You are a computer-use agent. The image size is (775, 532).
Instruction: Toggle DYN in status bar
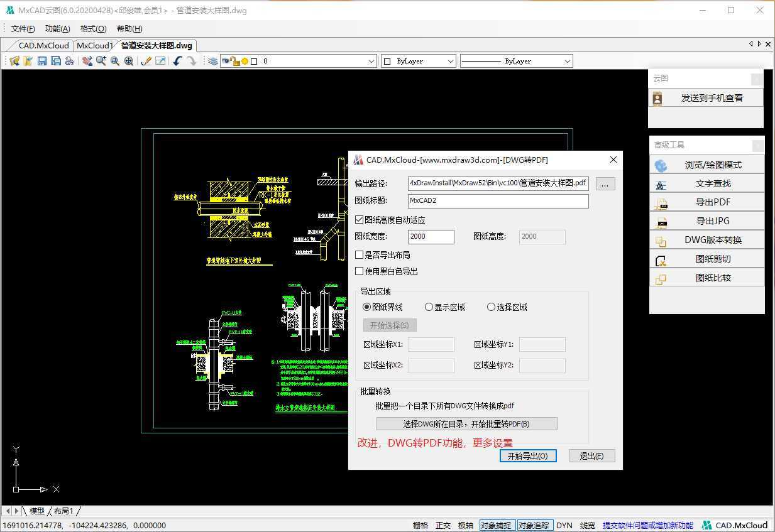[564, 525]
